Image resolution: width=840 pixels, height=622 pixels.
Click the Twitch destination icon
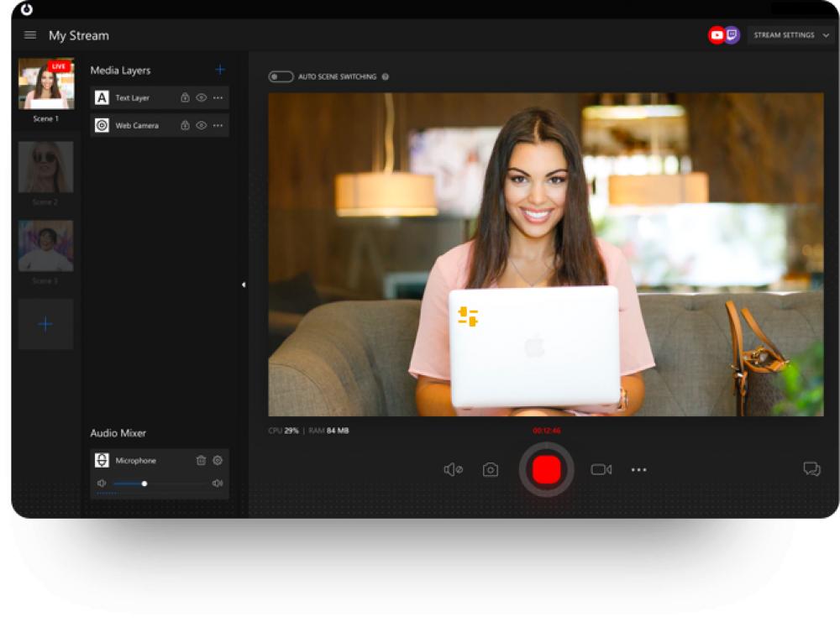(731, 35)
